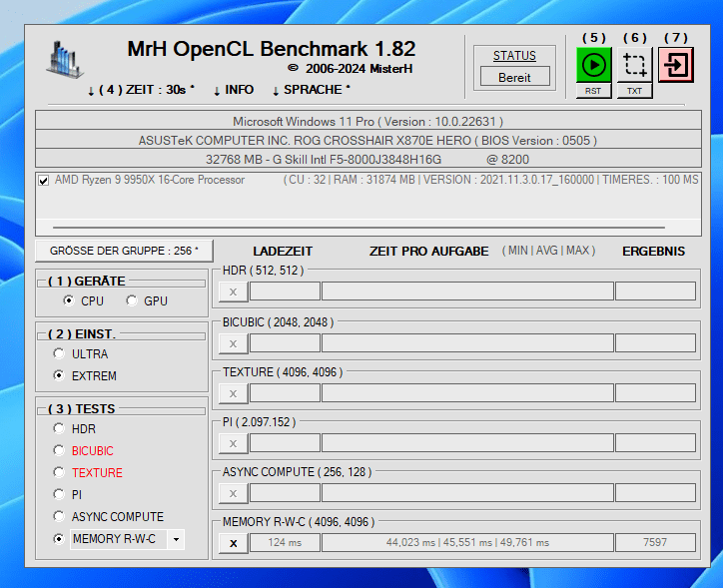
Task: Click the X button in TEXTURE row
Action: [x=234, y=393]
